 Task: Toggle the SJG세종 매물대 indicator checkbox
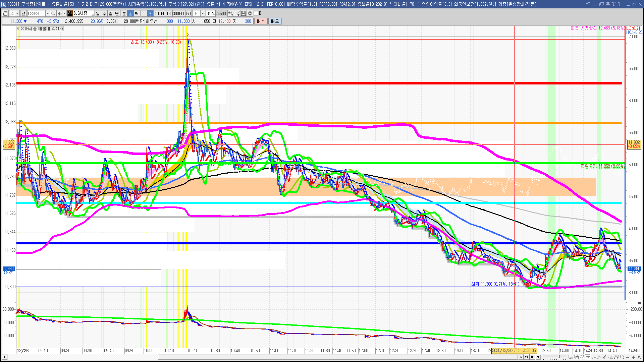(18, 29)
